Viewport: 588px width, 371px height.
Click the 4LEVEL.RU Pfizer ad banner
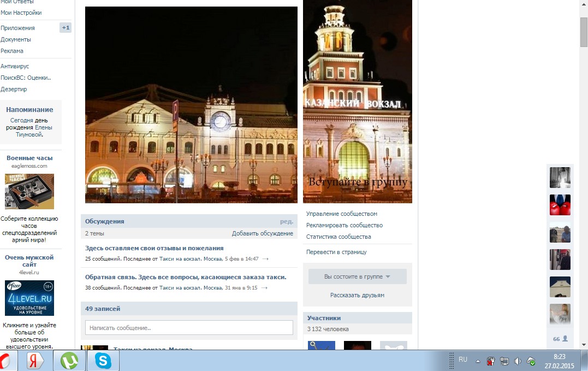click(29, 298)
